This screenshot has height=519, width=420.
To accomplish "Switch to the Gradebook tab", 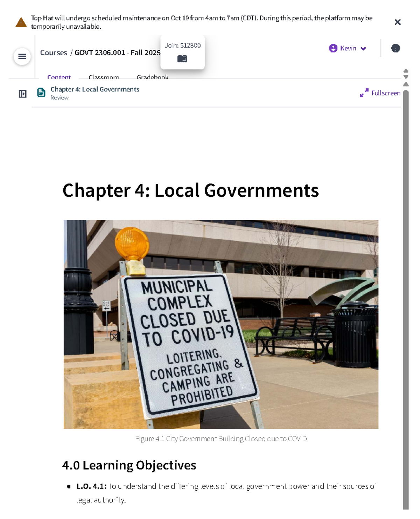I will [153, 77].
